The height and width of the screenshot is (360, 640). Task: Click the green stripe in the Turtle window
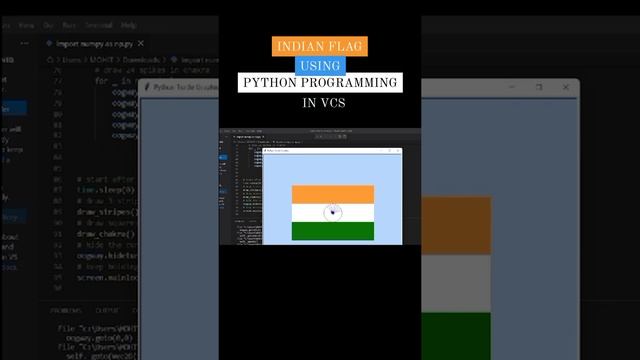pyautogui.click(x=456, y=336)
